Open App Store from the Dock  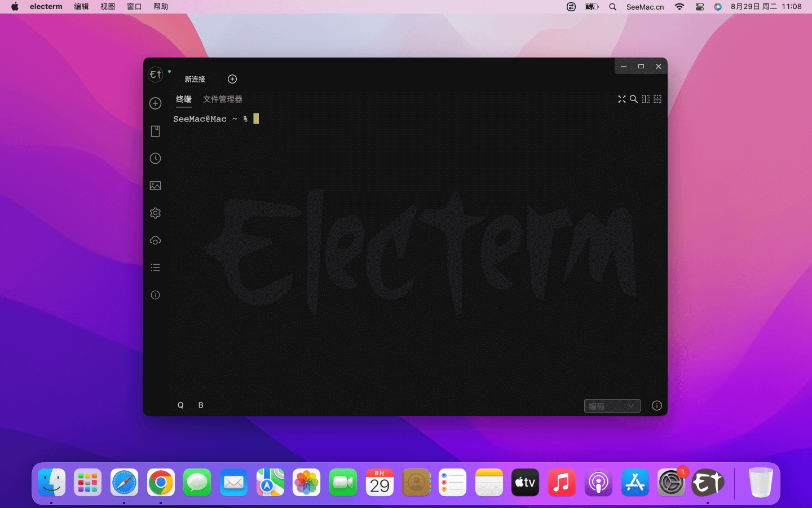tap(635, 483)
